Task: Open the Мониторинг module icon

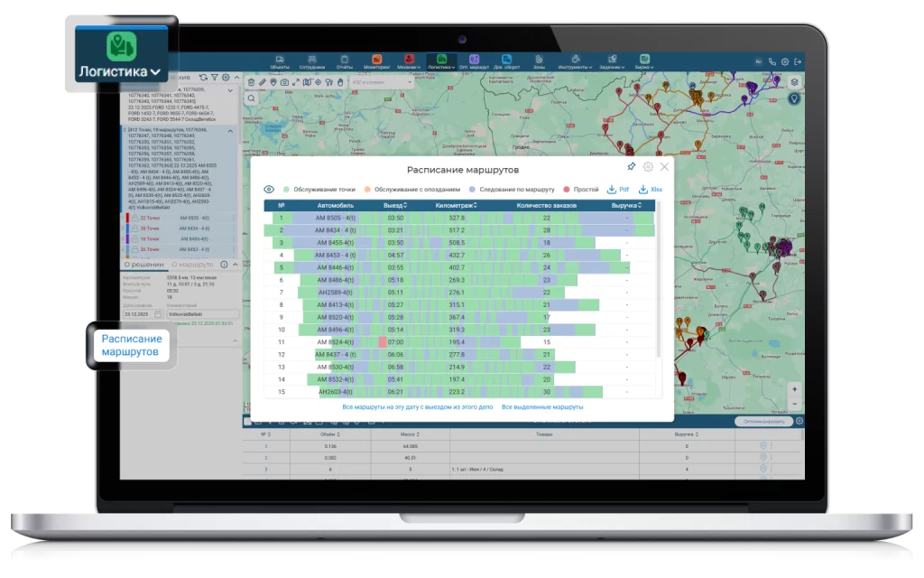Action: (376, 61)
